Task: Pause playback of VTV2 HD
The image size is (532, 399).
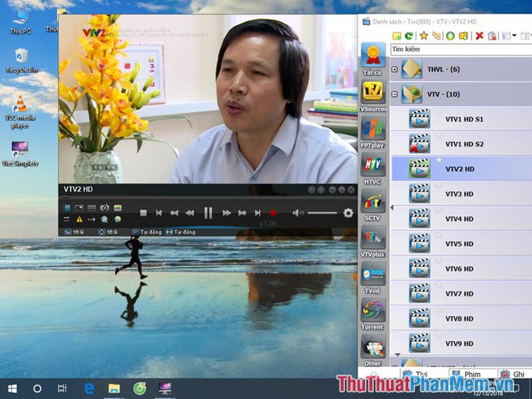Action: pos(208,213)
